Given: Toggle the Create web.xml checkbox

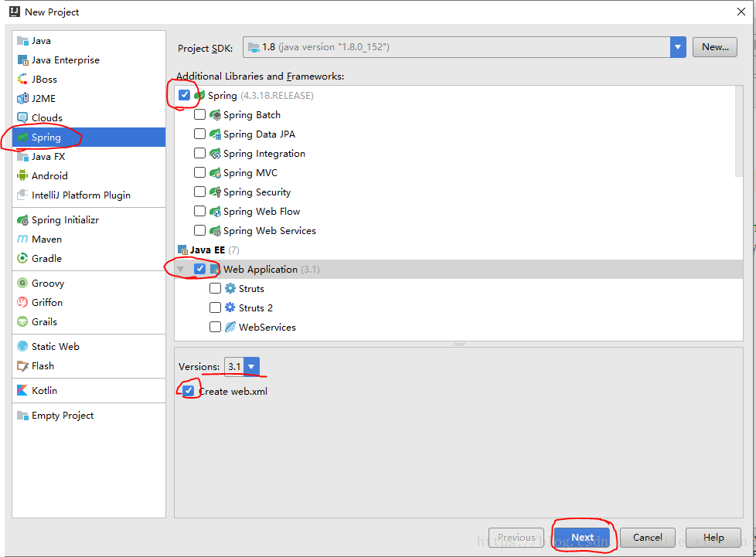Looking at the screenshot, I should [189, 391].
